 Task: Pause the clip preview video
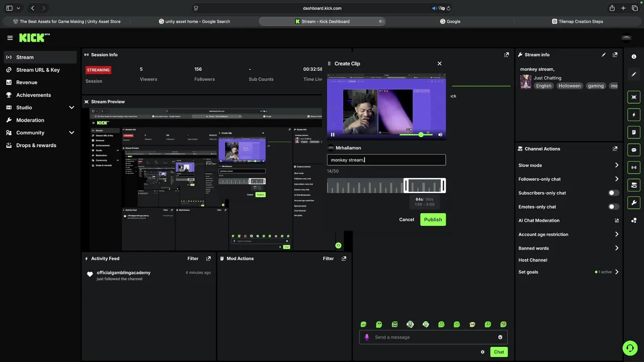coord(333,135)
